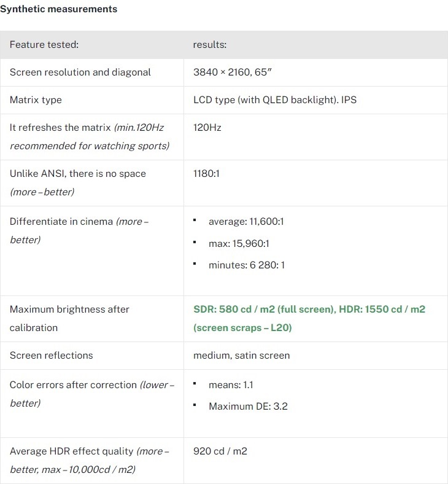448x484 pixels.
Task: Click the "Differentiate in cinema" row label
Action: click(61, 221)
